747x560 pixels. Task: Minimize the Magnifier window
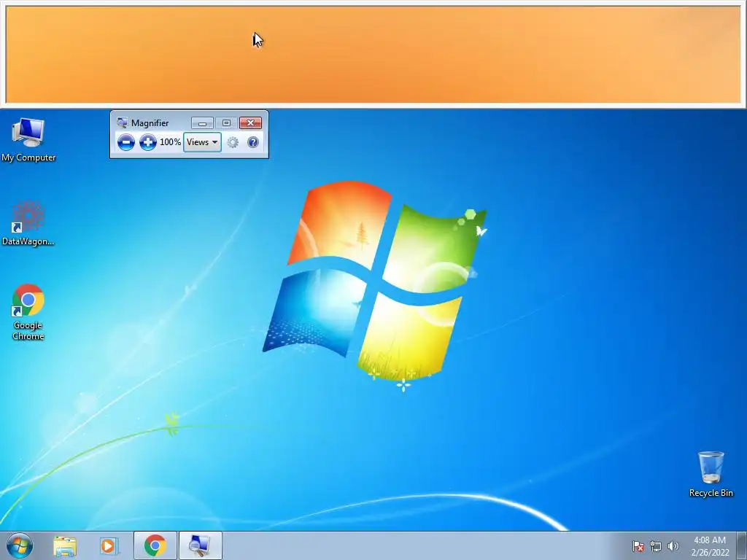202,123
